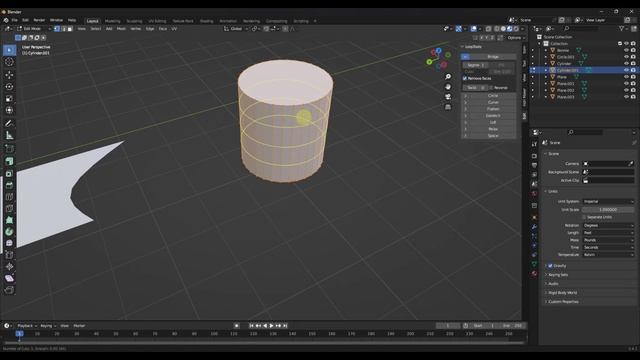Switch to the Modeling workspace tab
Image resolution: width=640 pixels, height=360 pixels.
click(x=113, y=21)
